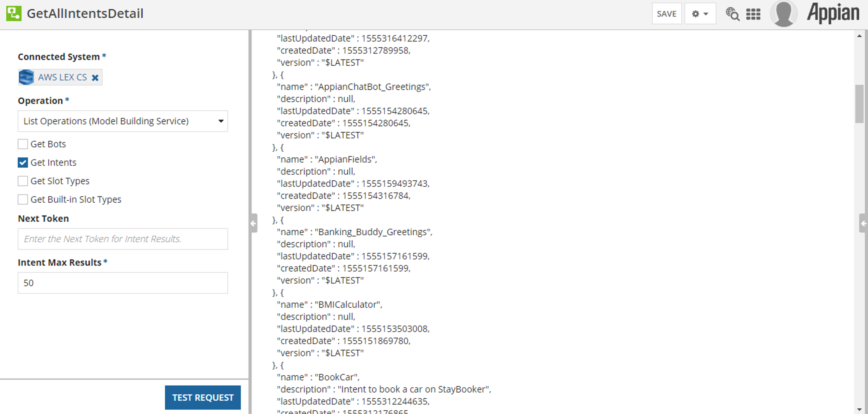Tick Get Built-in Slot Types checkbox
Screen dimensions: 868x414
coord(23,200)
